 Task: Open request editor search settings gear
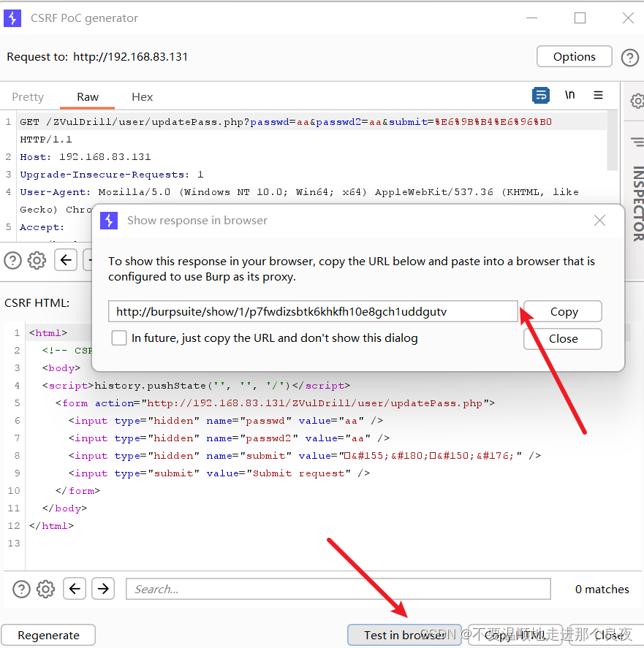pyautogui.click(x=37, y=260)
